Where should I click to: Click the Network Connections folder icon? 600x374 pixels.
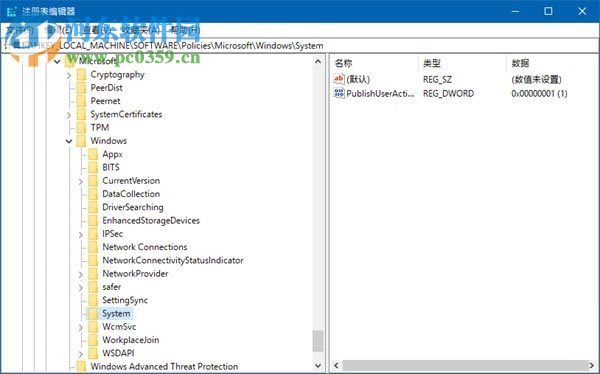click(x=93, y=247)
